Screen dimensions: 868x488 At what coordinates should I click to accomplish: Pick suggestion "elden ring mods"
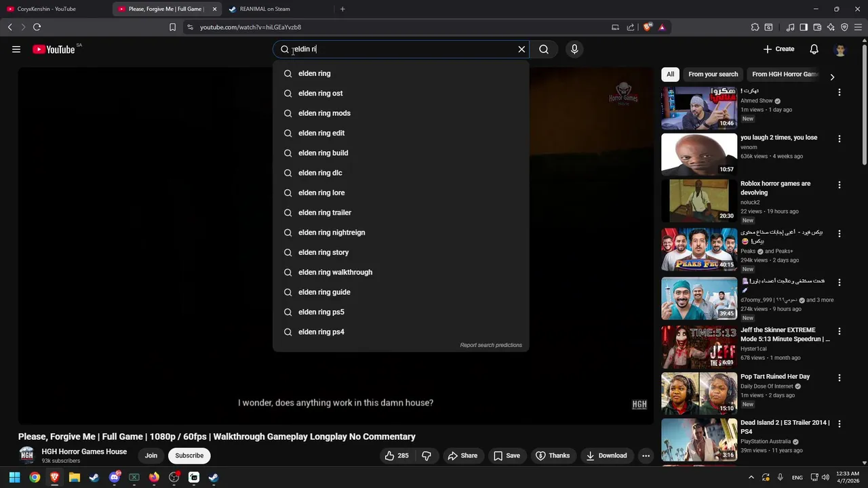[x=401, y=113]
